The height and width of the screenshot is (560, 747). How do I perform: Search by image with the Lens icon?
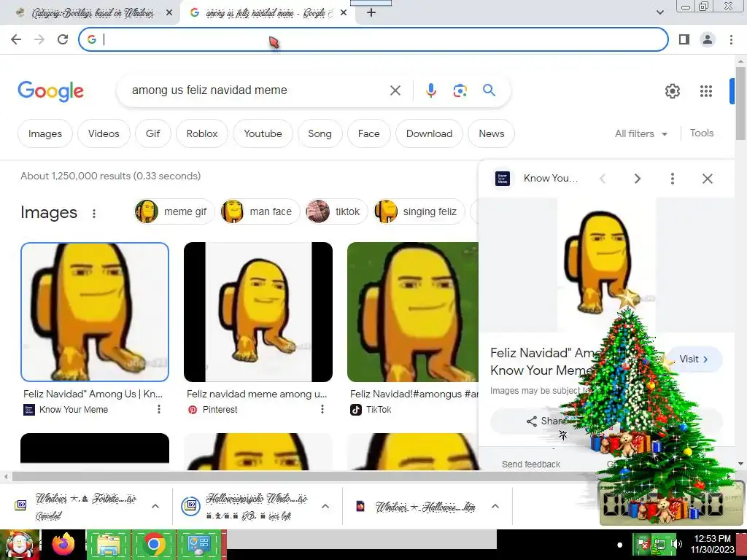coord(460,90)
